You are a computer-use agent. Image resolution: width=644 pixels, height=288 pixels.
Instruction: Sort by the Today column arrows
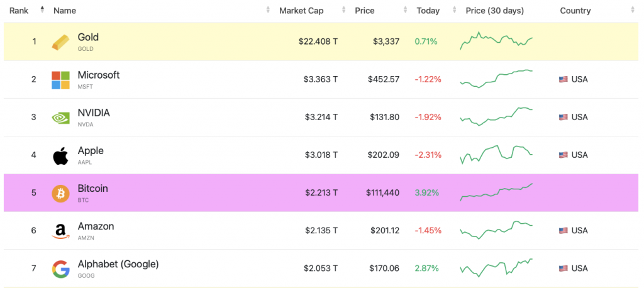[454, 9]
